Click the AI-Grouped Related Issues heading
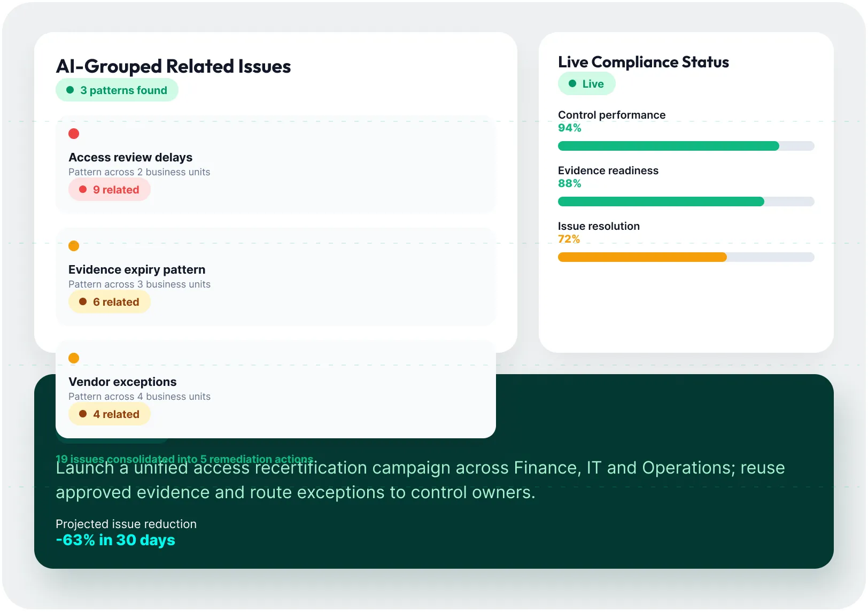This screenshot has height=612, width=868. coord(174,66)
